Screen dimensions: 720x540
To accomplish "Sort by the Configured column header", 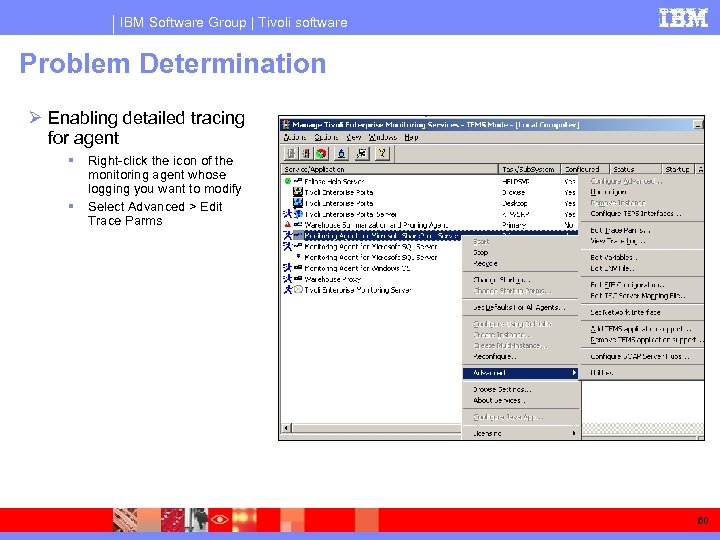I will (585, 169).
